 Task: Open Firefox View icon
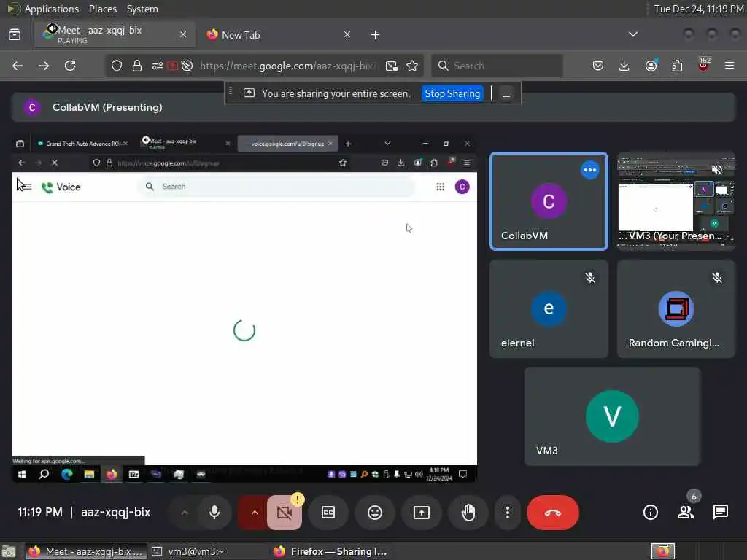click(x=15, y=35)
